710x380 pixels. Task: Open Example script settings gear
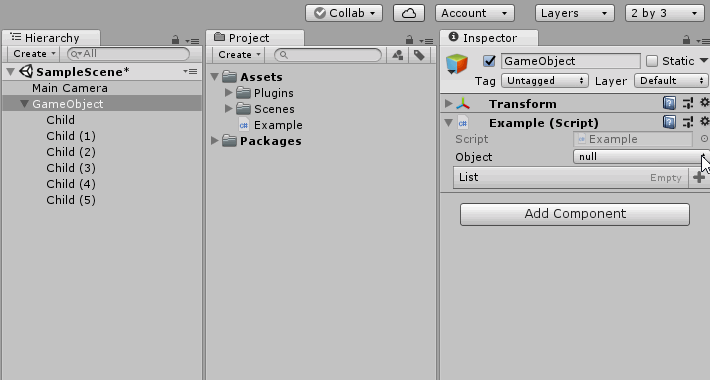pos(705,122)
